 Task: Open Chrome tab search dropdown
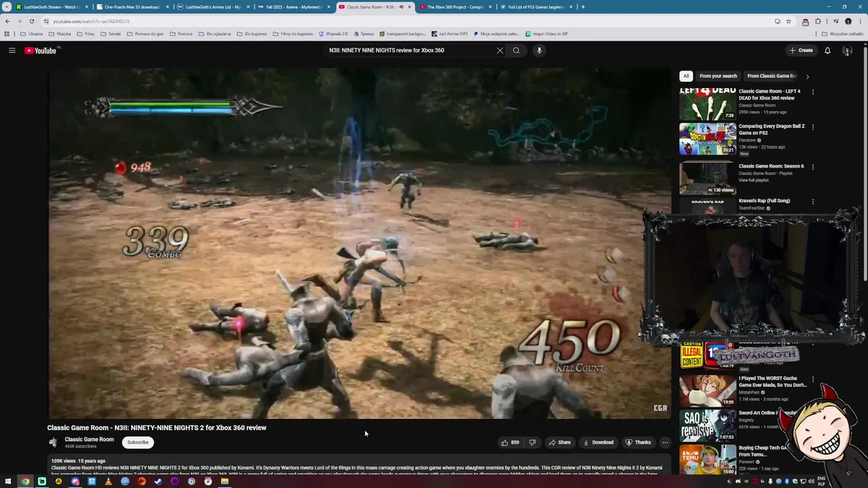(x=7, y=7)
